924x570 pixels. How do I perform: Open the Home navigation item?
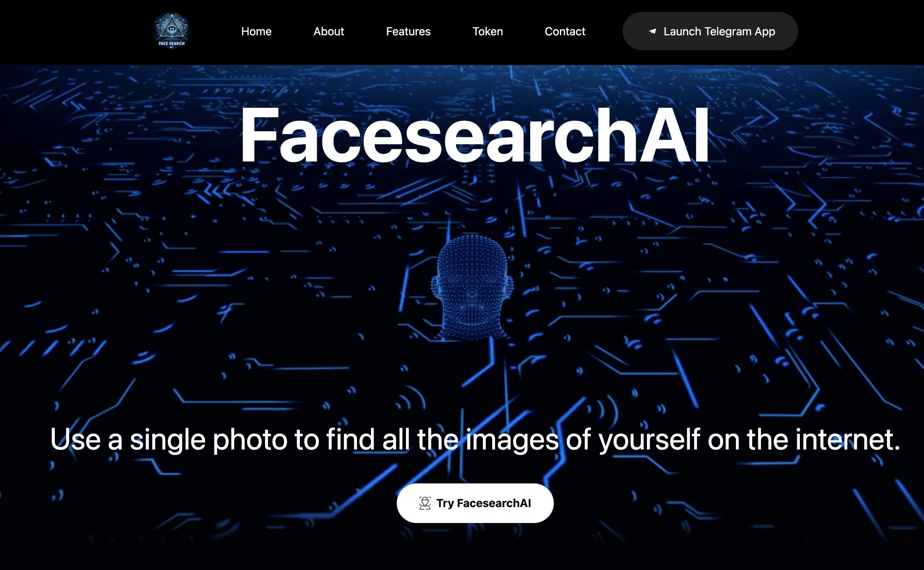256,31
